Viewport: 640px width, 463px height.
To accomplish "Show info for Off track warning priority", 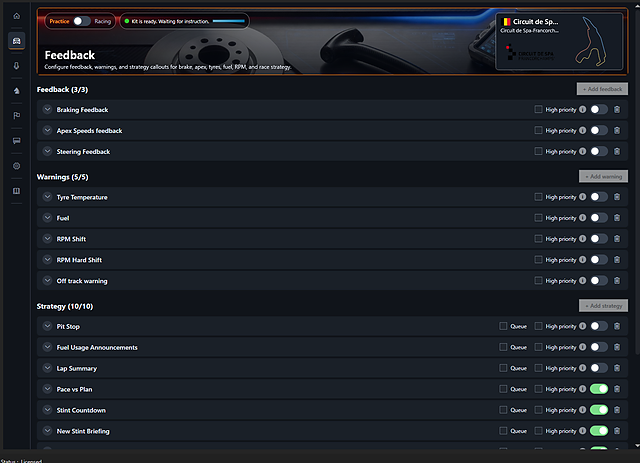I will click(582, 280).
